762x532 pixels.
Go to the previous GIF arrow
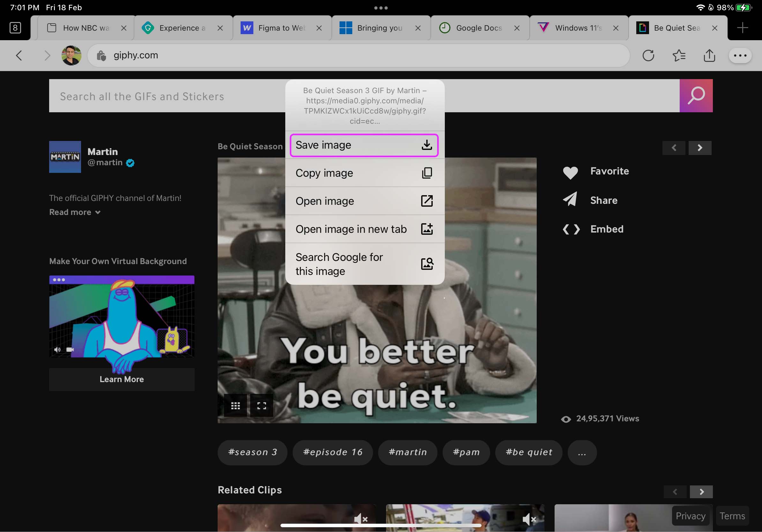click(x=674, y=148)
